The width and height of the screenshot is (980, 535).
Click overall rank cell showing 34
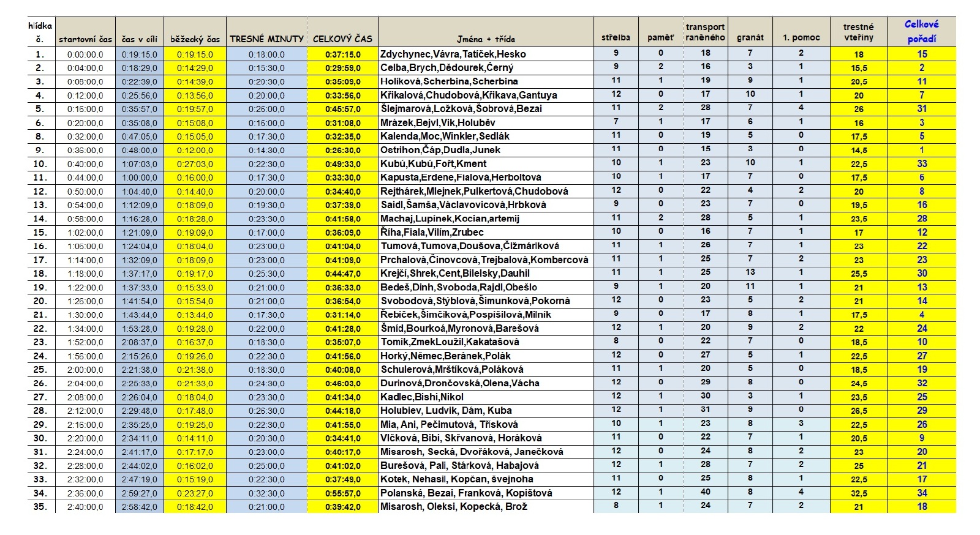pyautogui.click(x=922, y=493)
